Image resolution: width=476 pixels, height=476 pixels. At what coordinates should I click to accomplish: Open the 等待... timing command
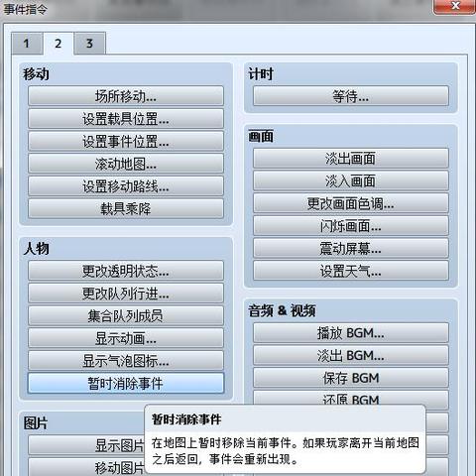[351, 96]
